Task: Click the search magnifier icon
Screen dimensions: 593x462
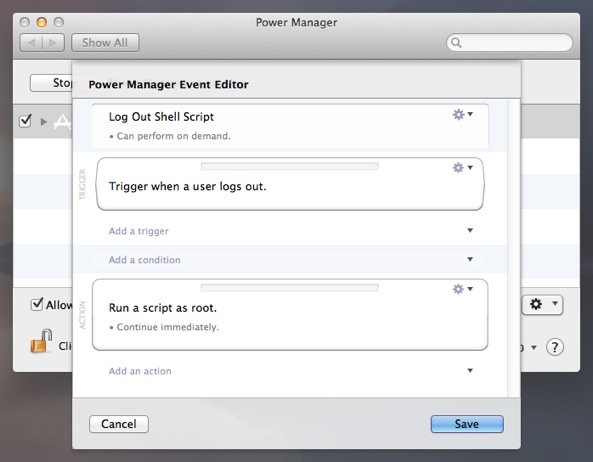Action: [x=456, y=43]
